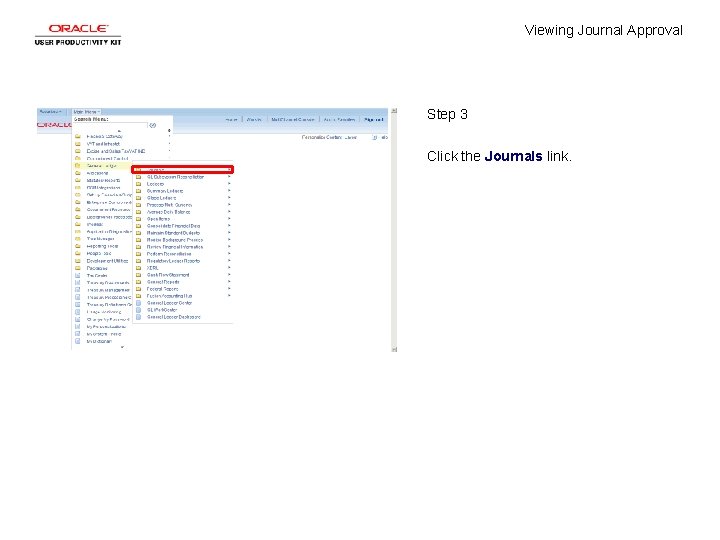This screenshot has width=720, height=540.
Task: Open the Home link in header
Action: click(x=231, y=120)
